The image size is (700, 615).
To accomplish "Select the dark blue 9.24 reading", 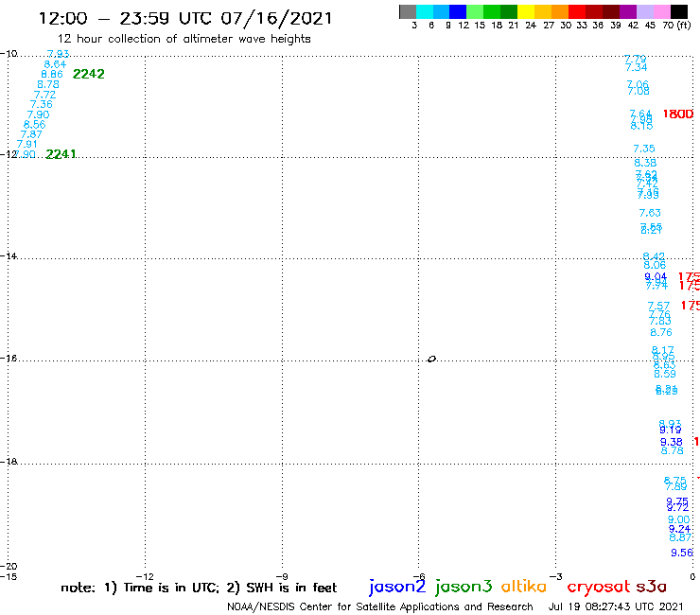I will tap(679, 529).
